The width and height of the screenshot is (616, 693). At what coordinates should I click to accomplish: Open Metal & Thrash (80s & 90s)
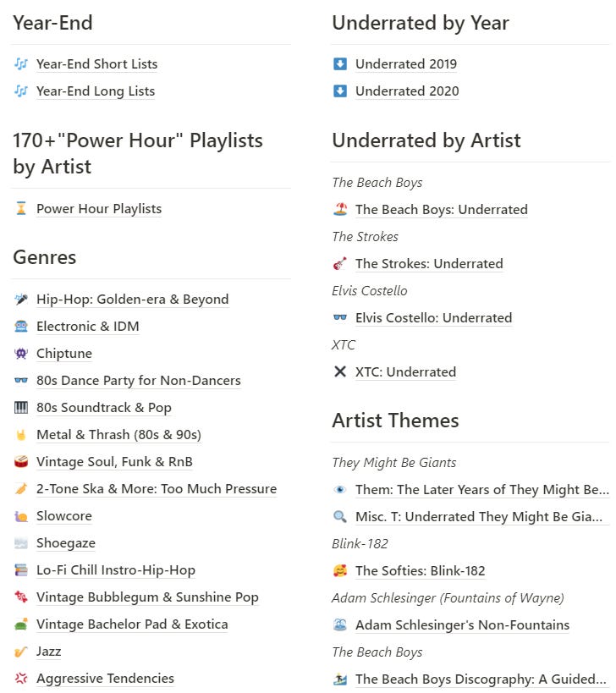pos(118,435)
